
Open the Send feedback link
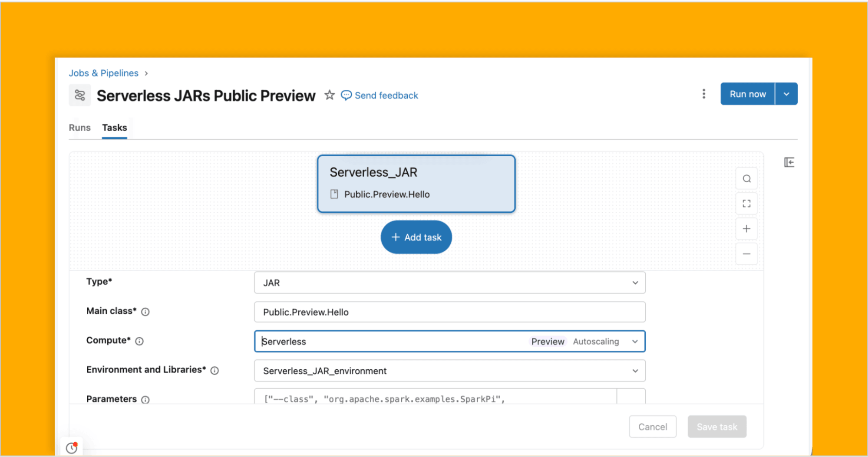pos(386,95)
